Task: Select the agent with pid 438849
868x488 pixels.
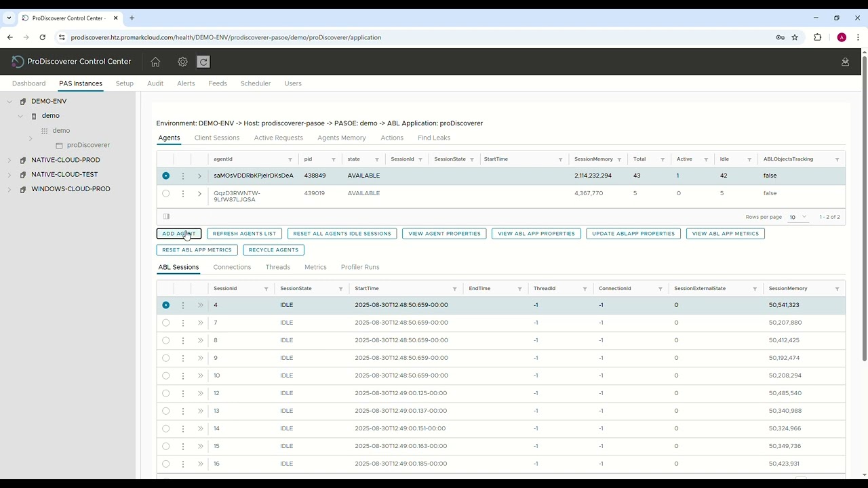Action: click(166, 176)
